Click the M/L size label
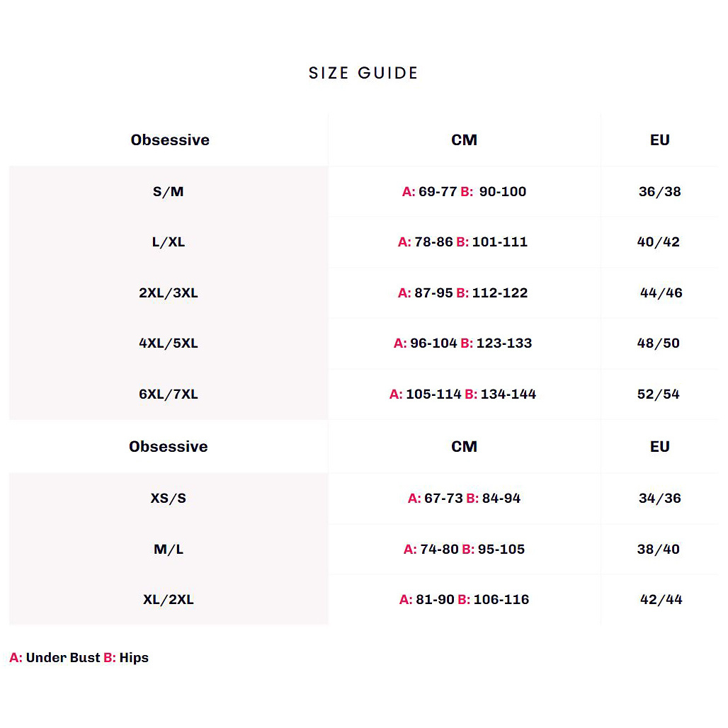The image size is (728, 728). point(169,549)
